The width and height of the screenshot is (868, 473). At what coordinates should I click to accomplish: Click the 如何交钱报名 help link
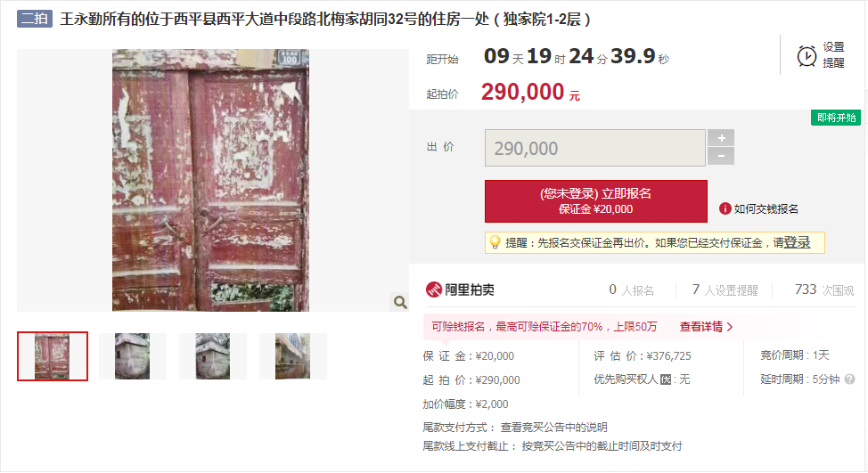(x=766, y=208)
